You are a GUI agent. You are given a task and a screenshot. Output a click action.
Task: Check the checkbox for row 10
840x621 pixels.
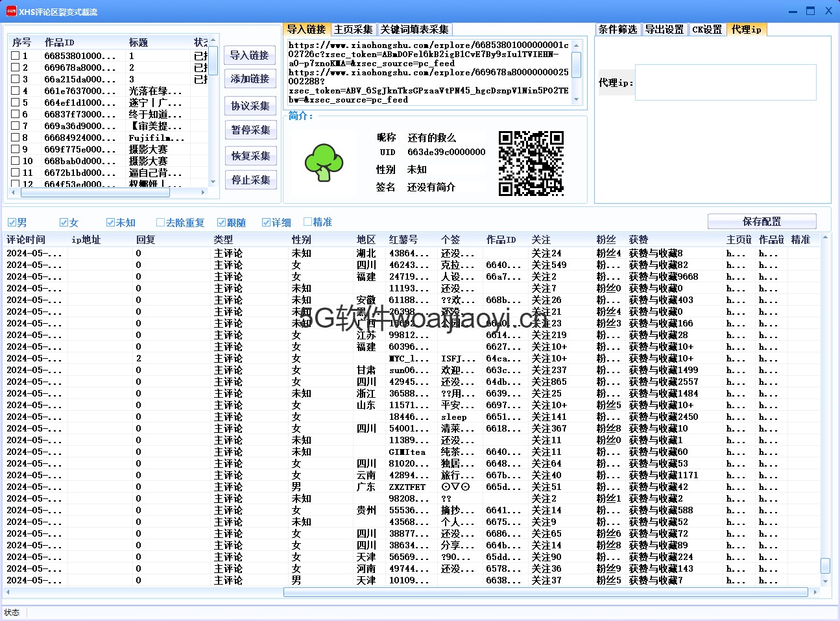coord(16,161)
